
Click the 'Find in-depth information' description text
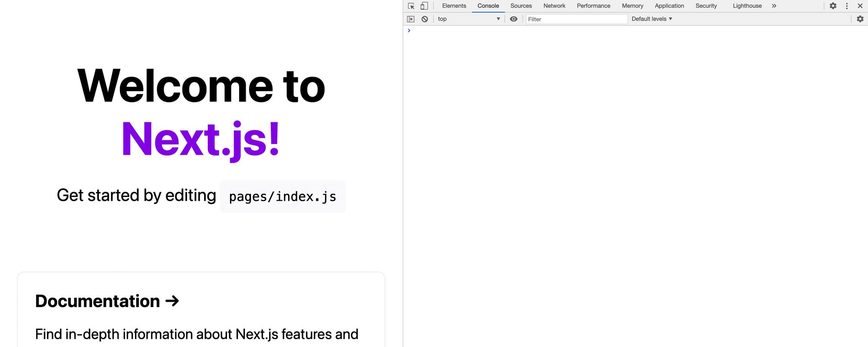[197, 334]
